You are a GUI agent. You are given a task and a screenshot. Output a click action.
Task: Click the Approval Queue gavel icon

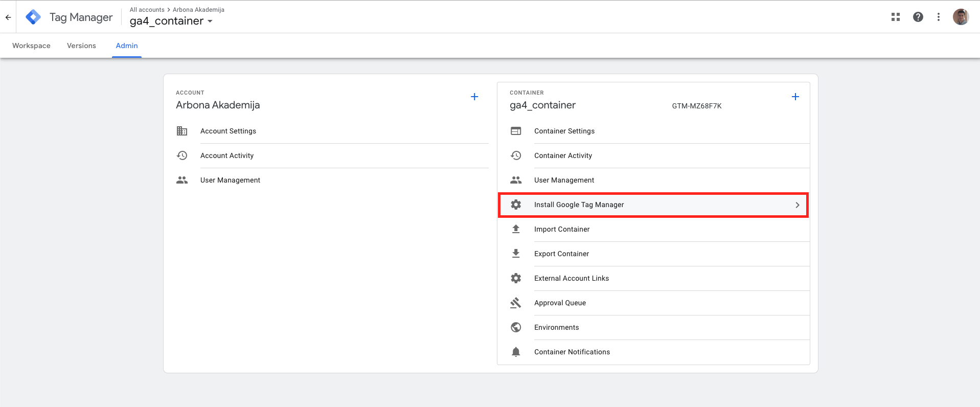tap(516, 303)
